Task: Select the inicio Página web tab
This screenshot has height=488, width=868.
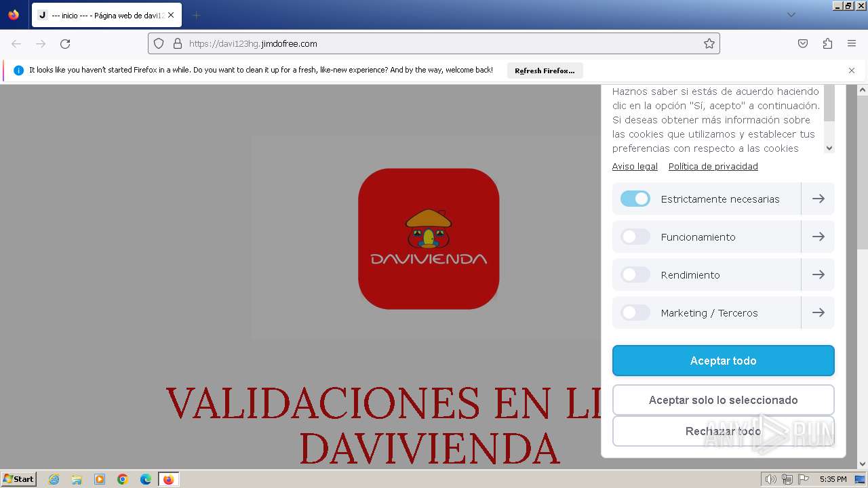Action: [106, 15]
